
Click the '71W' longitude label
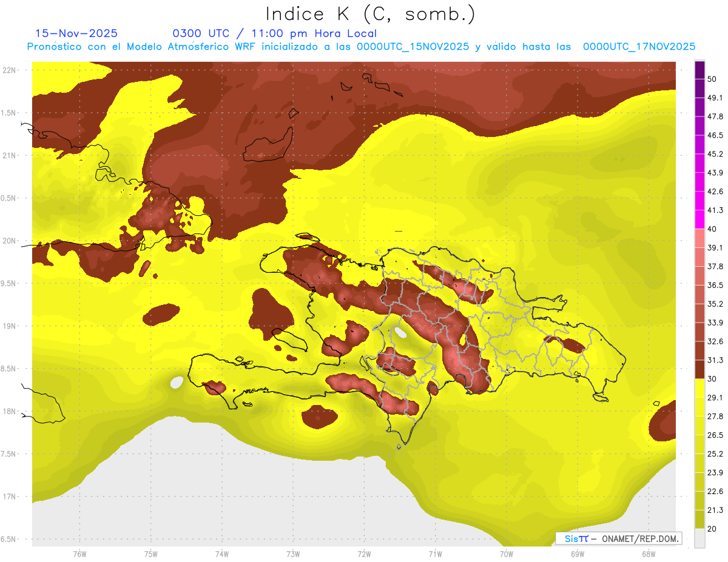point(435,554)
